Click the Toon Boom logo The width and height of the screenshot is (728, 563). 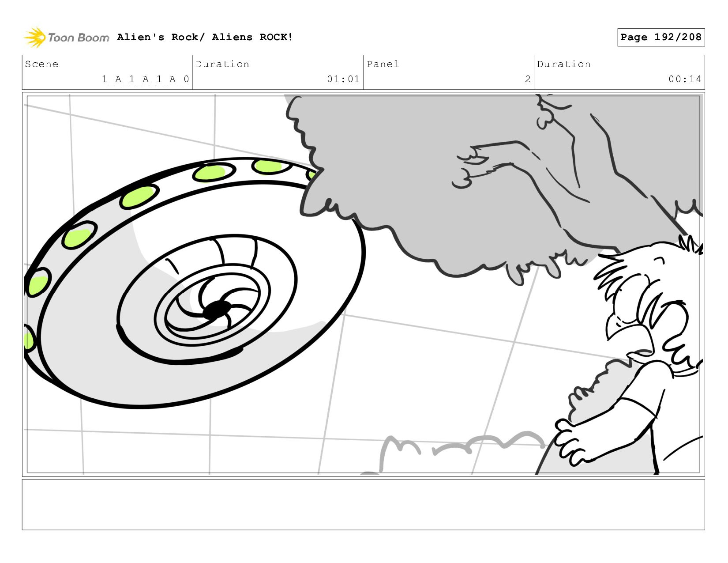(66, 38)
